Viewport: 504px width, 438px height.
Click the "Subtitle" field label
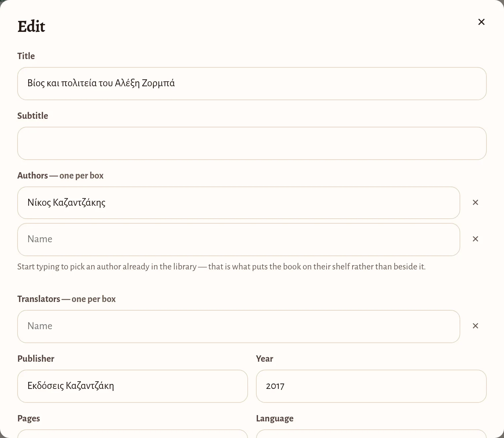point(33,116)
